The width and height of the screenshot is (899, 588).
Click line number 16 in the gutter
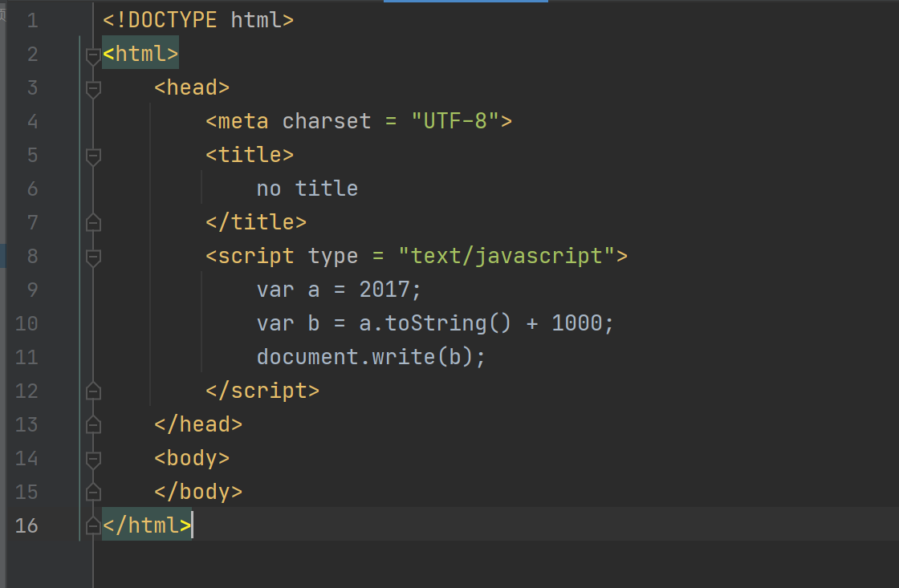(x=26, y=525)
